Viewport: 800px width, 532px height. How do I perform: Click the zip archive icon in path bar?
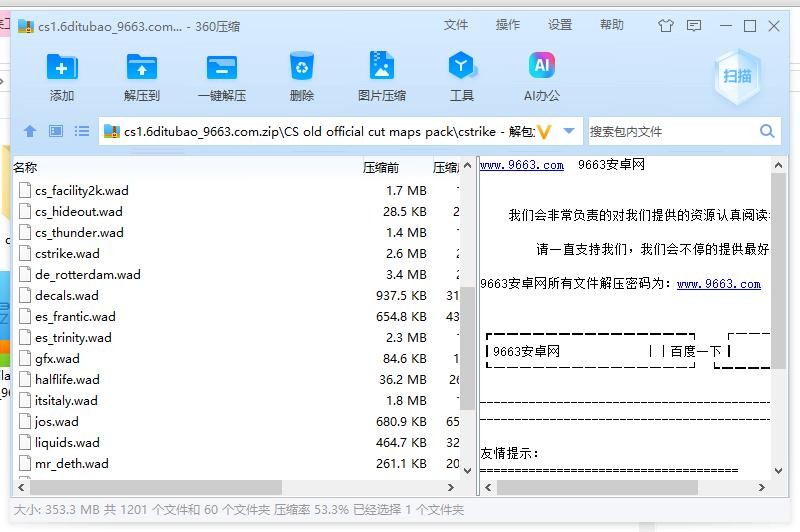pyautogui.click(x=112, y=132)
